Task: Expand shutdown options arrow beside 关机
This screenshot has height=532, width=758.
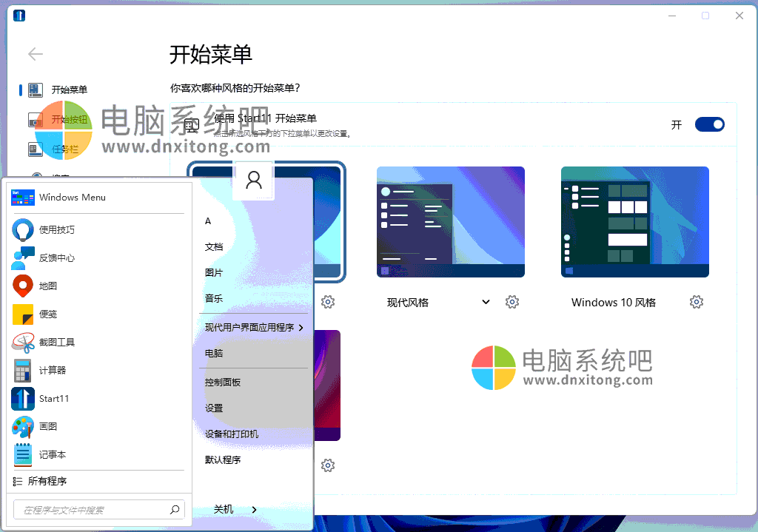Action: point(255,509)
